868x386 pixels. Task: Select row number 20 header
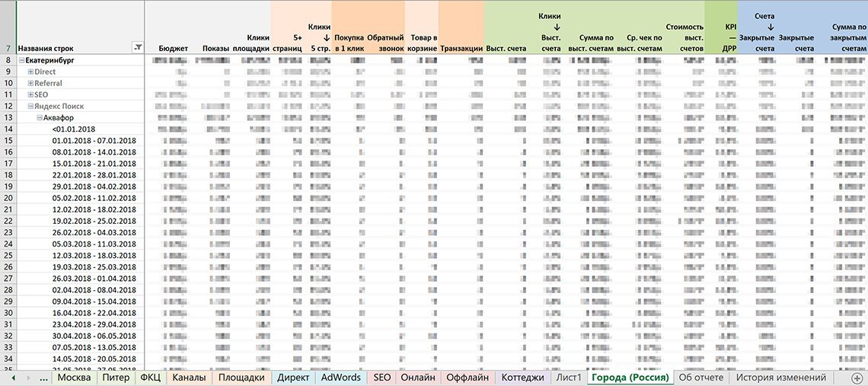tap(8, 198)
